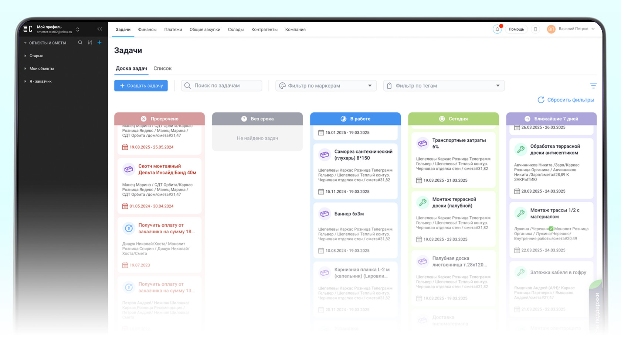Click calendar icon next to 15.11.2024 - 19.03.2025
The image size is (621, 364).
point(321,192)
